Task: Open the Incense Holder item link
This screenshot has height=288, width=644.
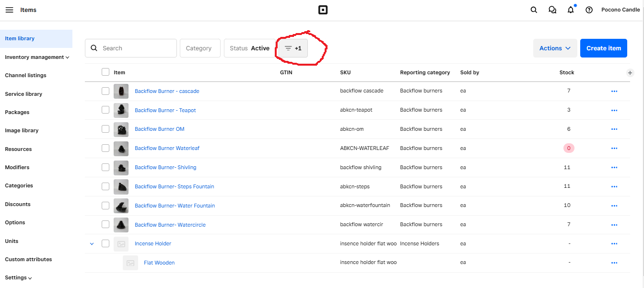Action: (153, 243)
